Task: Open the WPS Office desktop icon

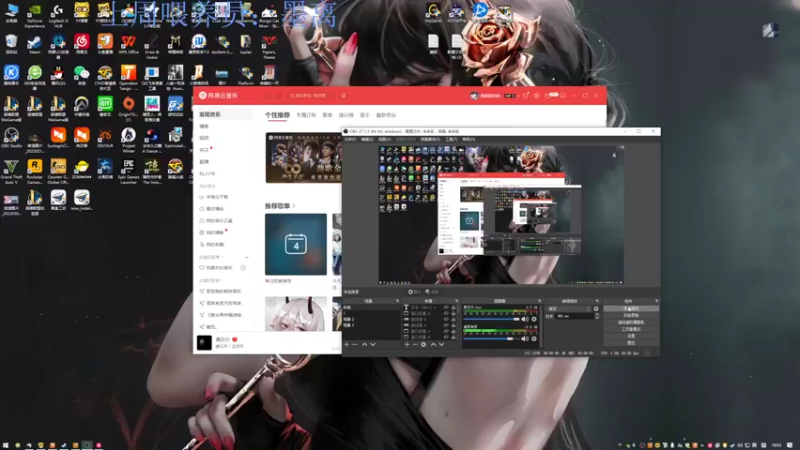Action: click(x=129, y=44)
